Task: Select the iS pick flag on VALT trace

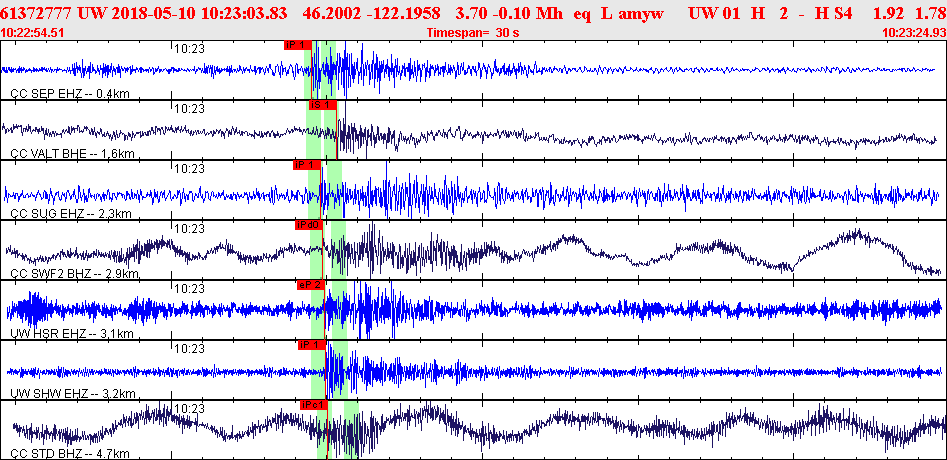Action: (x=322, y=105)
